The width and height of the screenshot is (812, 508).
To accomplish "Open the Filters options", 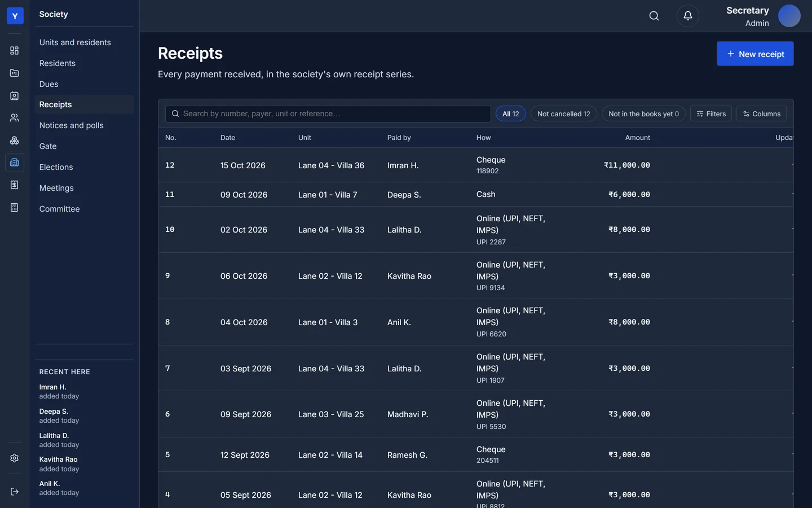I will pyautogui.click(x=711, y=113).
